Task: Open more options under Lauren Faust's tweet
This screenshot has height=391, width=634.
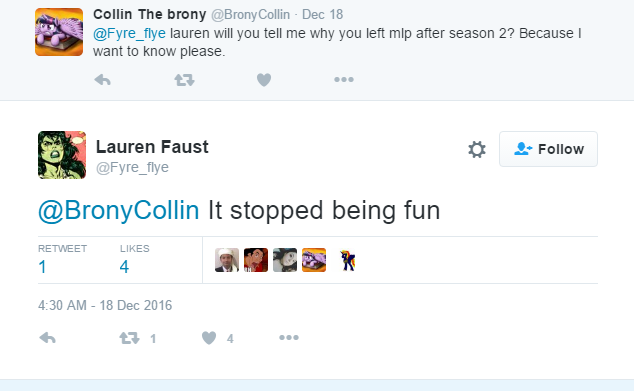Action: click(x=289, y=337)
